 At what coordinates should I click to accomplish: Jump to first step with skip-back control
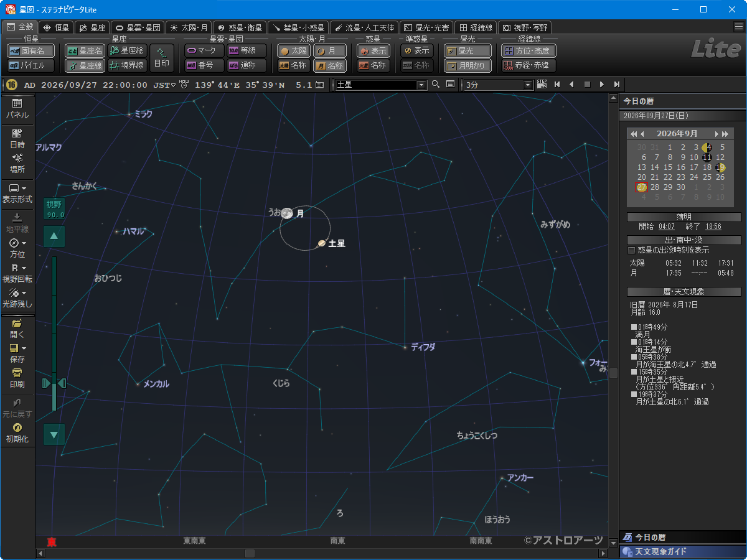[557, 85]
